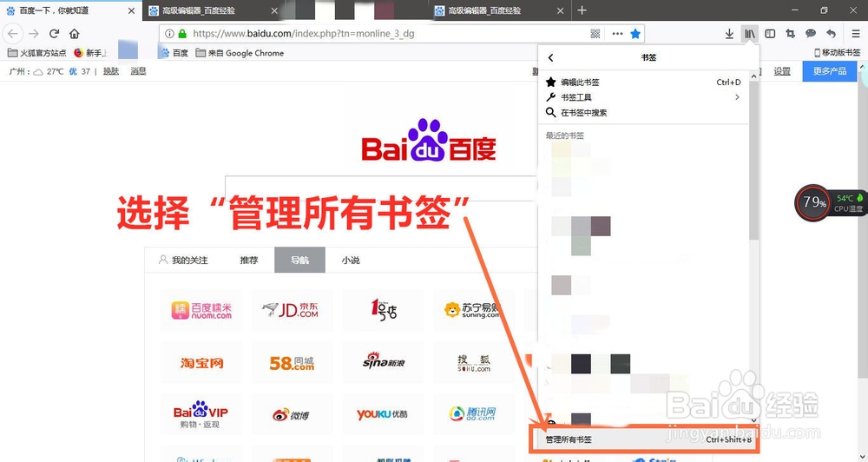Go forward using the browser forward arrow
This screenshot has width=868, height=462.
click(x=34, y=34)
